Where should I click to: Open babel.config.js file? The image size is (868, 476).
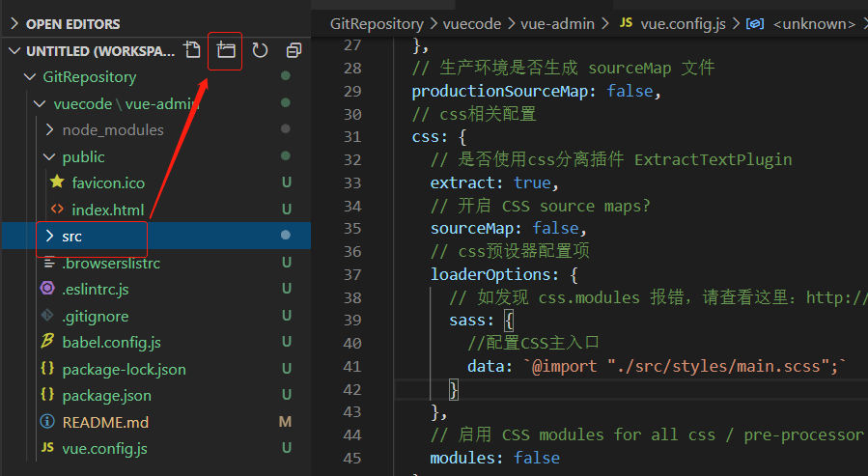click(112, 343)
